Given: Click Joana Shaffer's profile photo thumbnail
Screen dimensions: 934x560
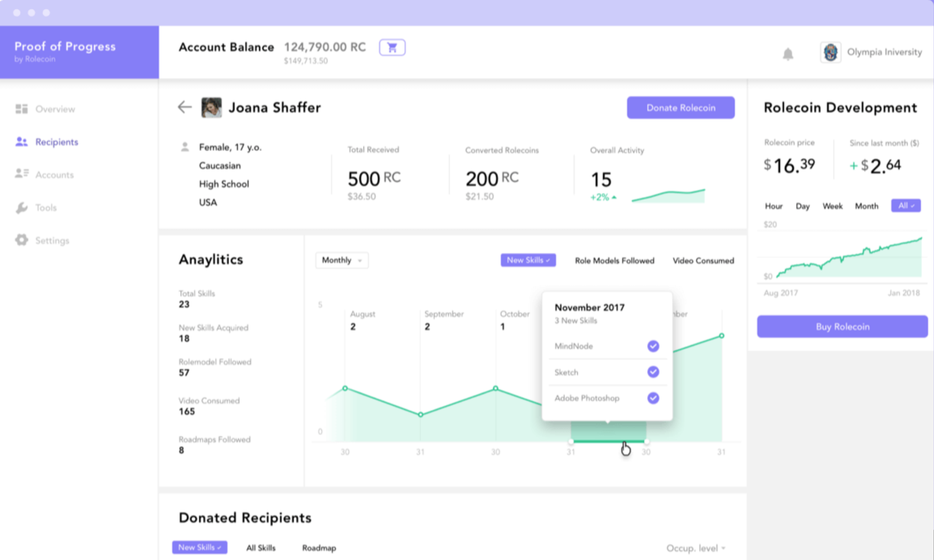Looking at the screenshot, I should tap(211, 108).
